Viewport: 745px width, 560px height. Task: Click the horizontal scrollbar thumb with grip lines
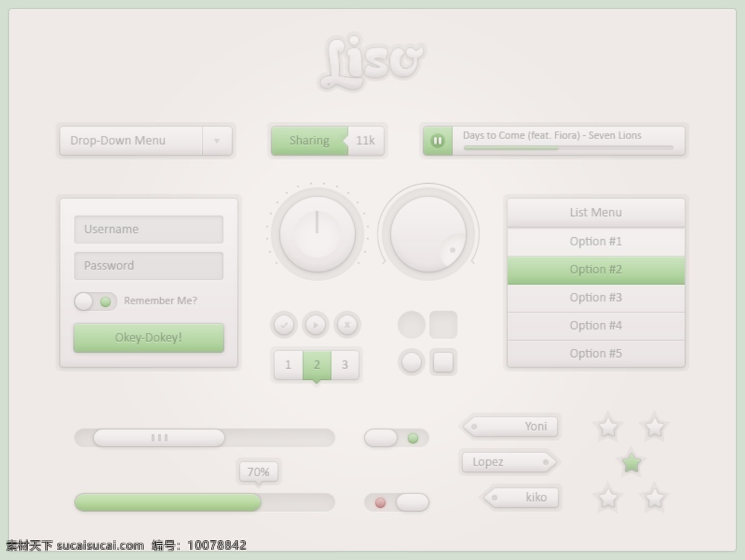159,438
